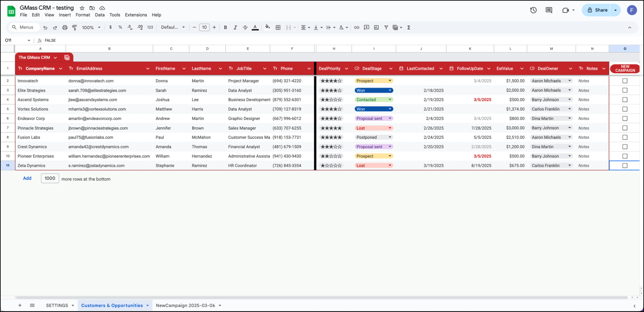Image resolution: width=644 pixels, height=312 pixels.
Task: Set DealPriority star rating for Zeta Dynamics
Action: click(x=331, y=165)
